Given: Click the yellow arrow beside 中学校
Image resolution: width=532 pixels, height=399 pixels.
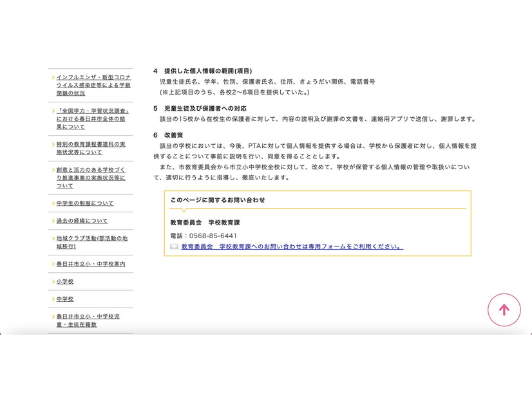Looking at the screenshot, I should pos(54,299).
